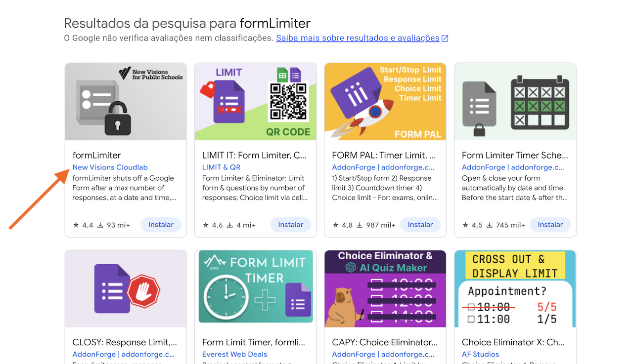Click the LIMIT IT QR code thumbnail

click(255, 101)
